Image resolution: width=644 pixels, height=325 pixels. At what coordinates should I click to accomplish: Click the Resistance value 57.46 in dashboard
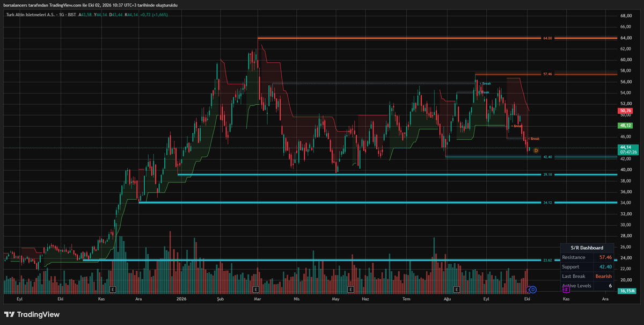[x=605, y=257]
